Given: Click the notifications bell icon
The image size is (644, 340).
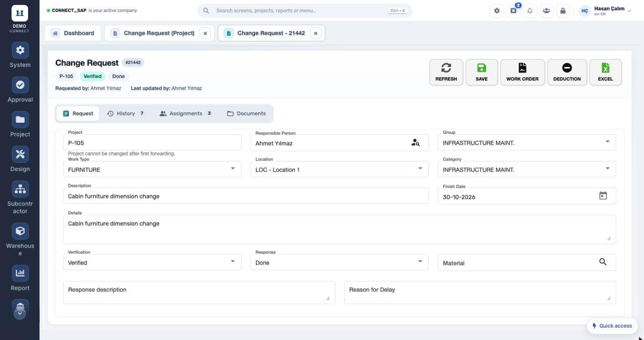Looking at the screenshot, I should [x=530, y=11].
